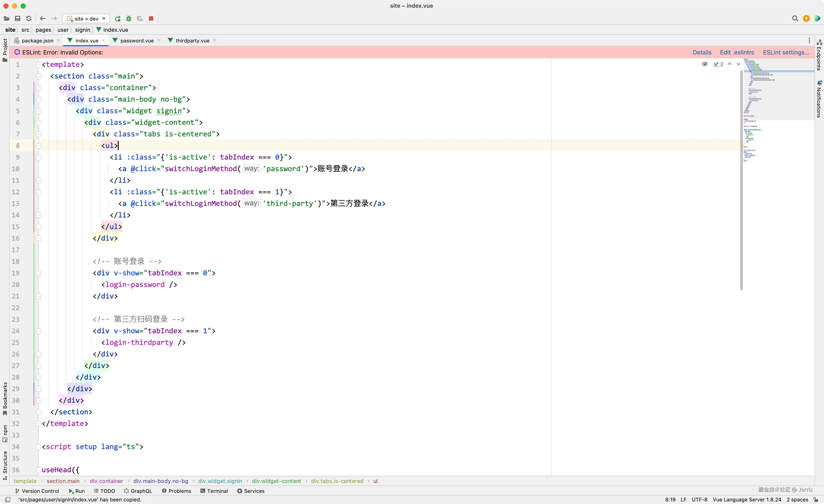Navigate back with the left arrow

click(42, 19)
